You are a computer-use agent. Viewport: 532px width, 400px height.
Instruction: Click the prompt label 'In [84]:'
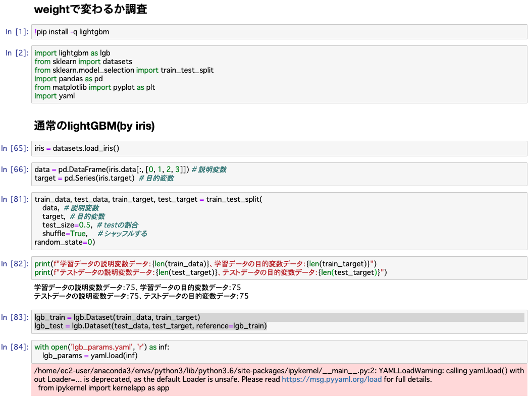coord(15,347)
